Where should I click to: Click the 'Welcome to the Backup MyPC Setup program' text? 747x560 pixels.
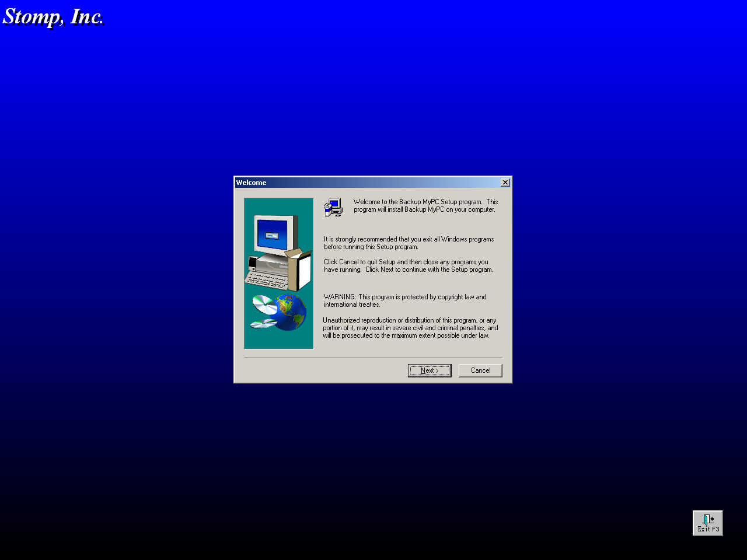point(425,206)
